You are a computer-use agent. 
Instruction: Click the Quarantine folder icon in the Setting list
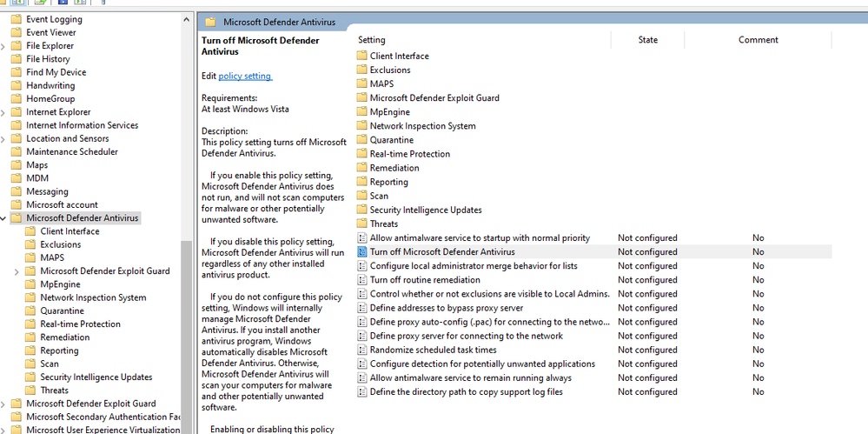tap(361, 140)
